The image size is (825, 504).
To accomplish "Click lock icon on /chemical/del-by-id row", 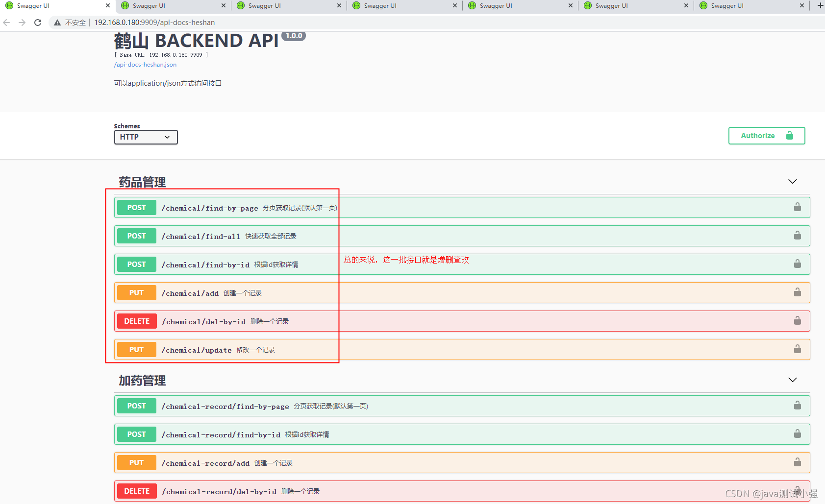I will [798, 321].
